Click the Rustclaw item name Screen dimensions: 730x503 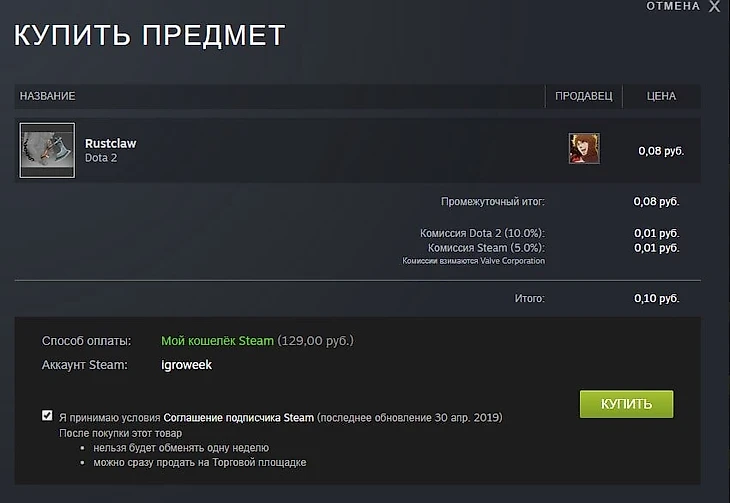click(110, 143)
